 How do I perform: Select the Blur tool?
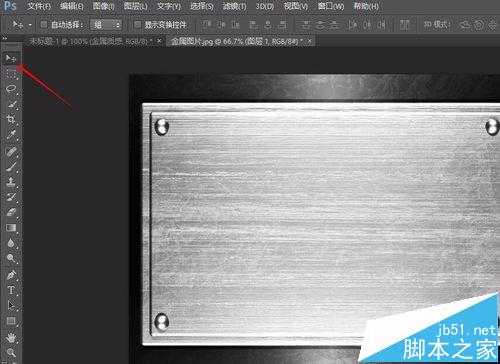coord(11,243)
